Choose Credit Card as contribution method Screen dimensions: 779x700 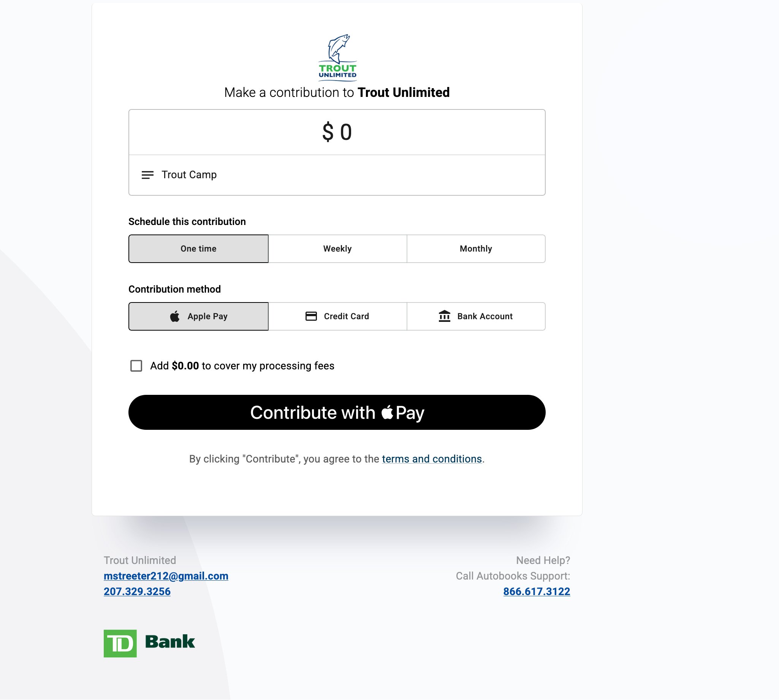(x=337, y=317)
